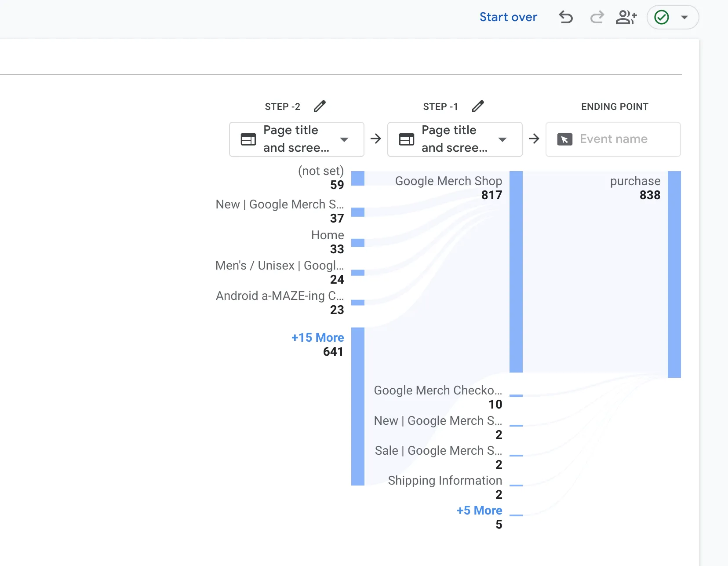The height and width of the screenshot is (566, 728).
Task: Click the undo arrow icon
Action: (x=566, y=17)
